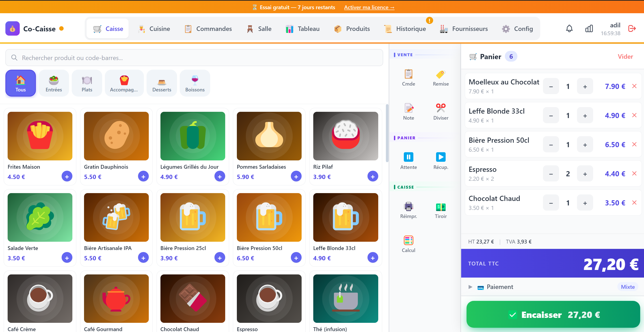Recover a held cart via Récup.
Screen dimensions: 644x332
[441, 160]
